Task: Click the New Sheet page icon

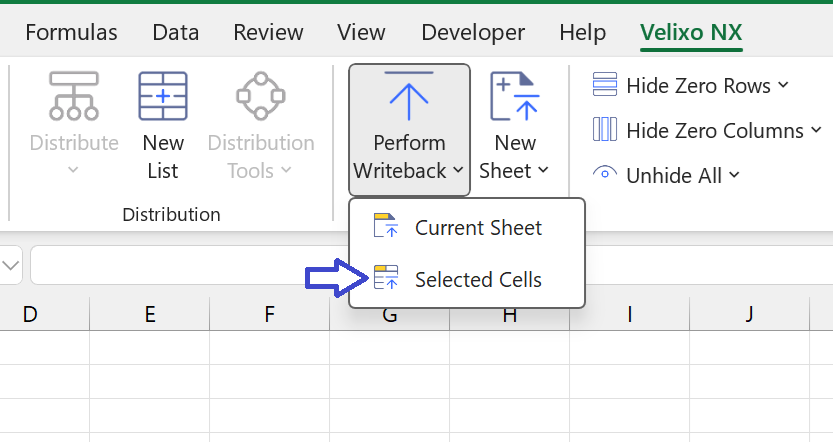Action: 514,96
